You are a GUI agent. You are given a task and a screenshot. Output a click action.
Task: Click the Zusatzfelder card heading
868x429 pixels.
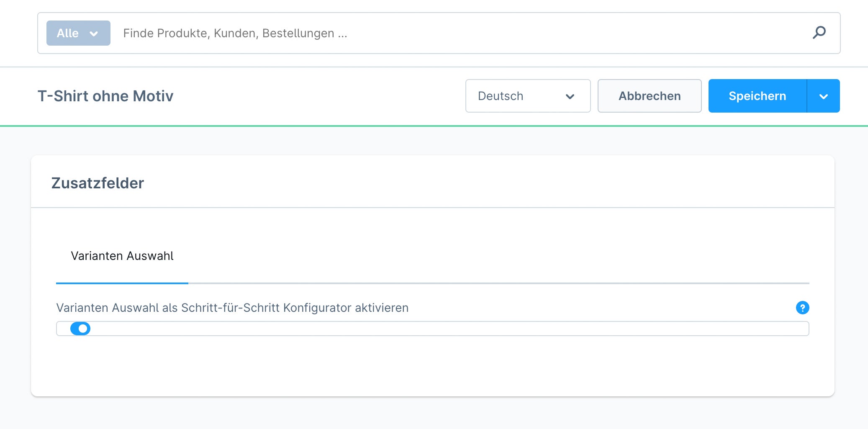point(98,183)
